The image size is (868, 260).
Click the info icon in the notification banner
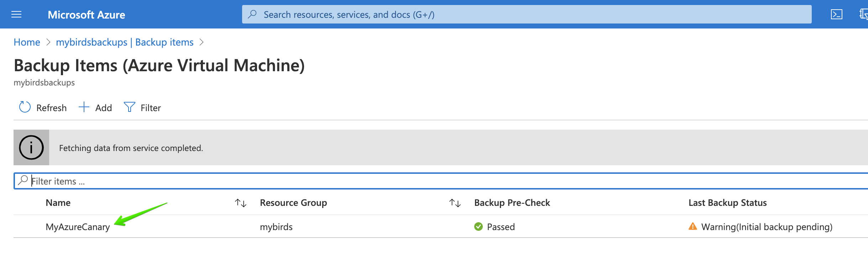31,147
